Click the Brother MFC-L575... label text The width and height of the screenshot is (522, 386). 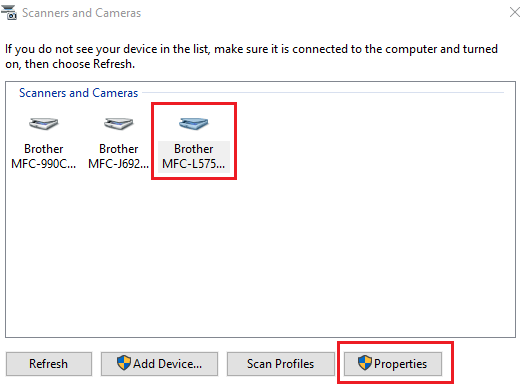point(194,156)
